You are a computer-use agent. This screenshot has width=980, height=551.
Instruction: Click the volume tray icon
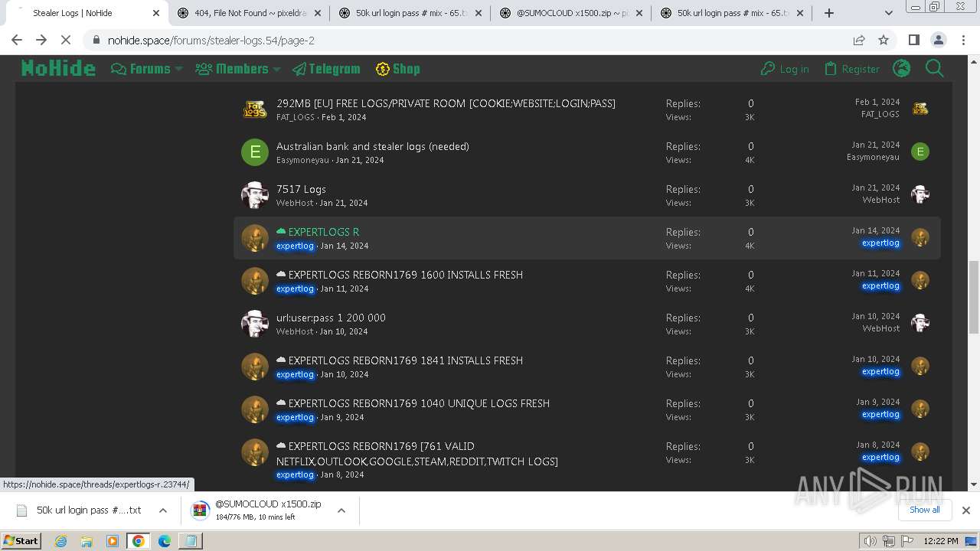(870, 541)
